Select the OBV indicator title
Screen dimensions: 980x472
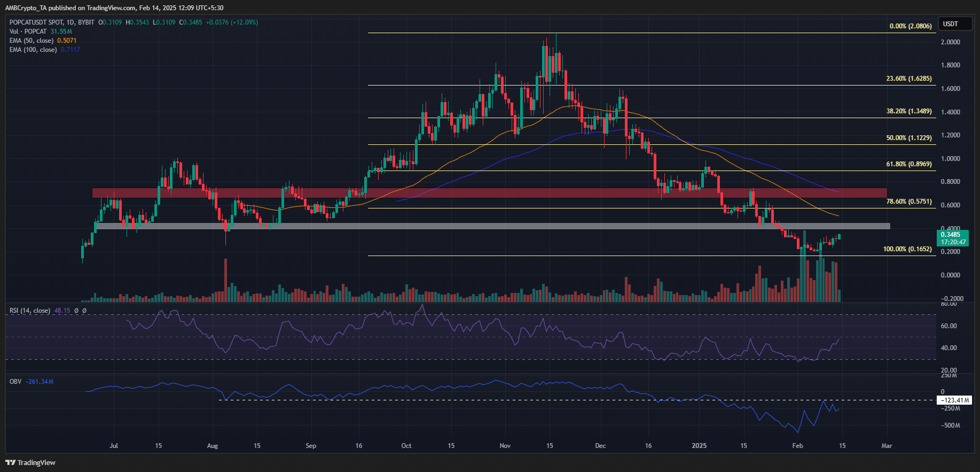pos(15,382)
